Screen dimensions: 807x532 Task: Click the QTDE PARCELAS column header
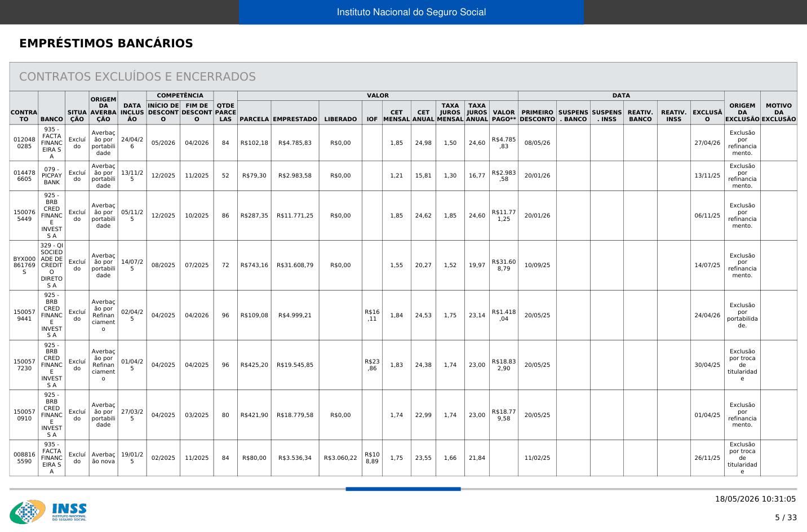[225, 112]
